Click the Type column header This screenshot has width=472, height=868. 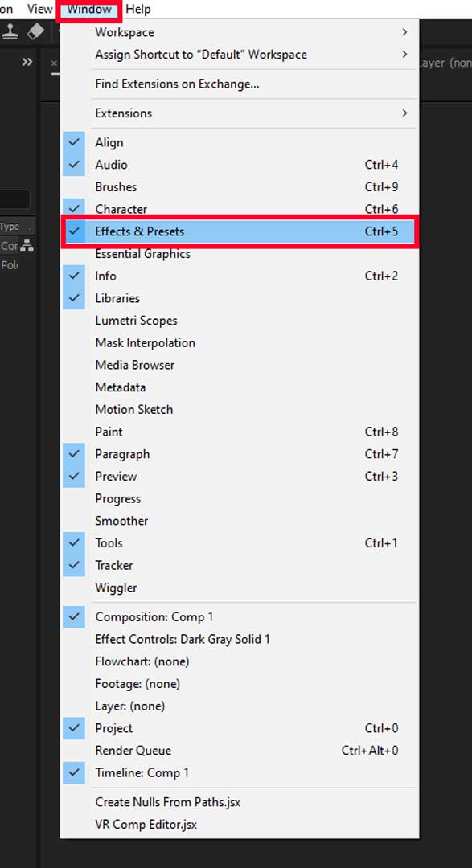click(10, 227)
